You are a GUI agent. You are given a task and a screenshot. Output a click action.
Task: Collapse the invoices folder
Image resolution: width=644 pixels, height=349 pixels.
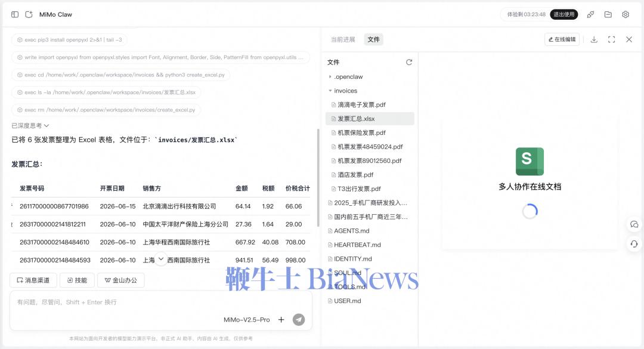tap(330, 91)
